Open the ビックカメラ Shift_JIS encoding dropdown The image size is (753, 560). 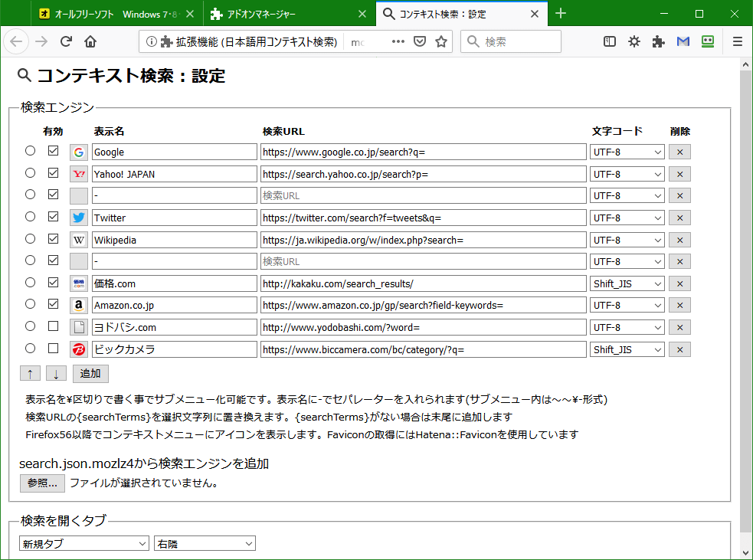tap(627, 349)
